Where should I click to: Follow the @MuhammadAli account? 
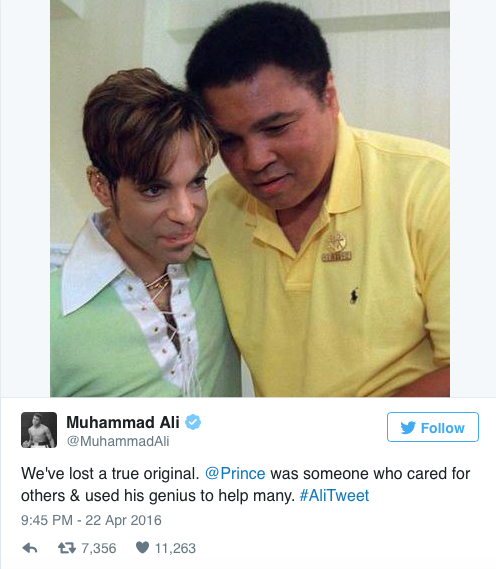[433, 427]
